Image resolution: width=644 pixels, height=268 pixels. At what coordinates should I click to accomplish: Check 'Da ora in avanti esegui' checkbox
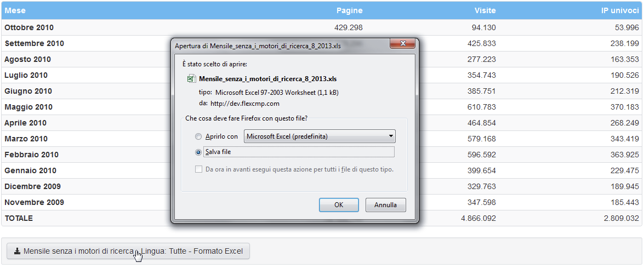pyautogui.click(x=199, y=169)
